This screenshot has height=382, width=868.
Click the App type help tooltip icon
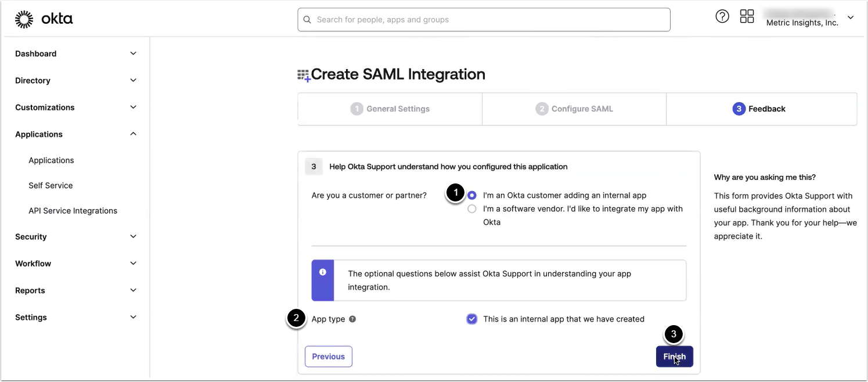(352, 319)
